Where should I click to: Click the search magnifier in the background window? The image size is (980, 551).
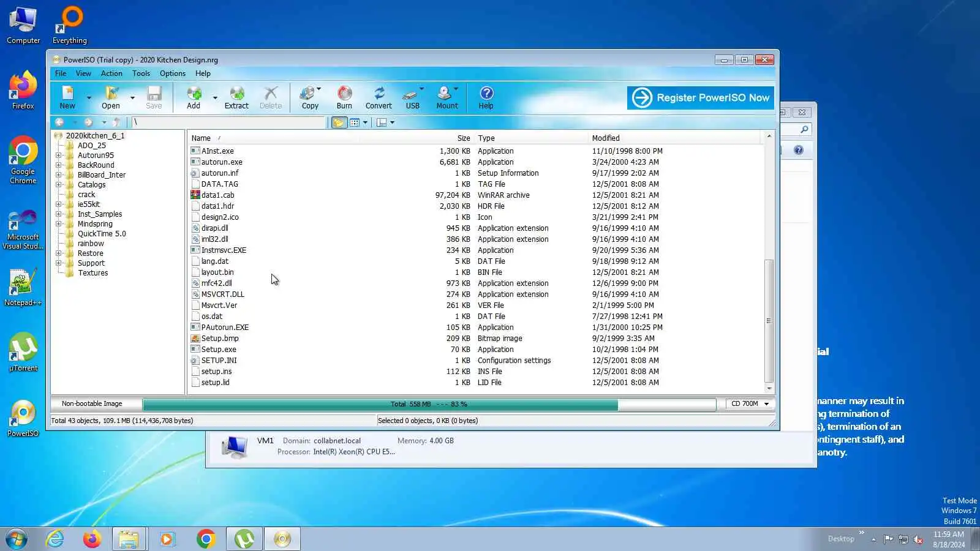[x=804, y=129]
